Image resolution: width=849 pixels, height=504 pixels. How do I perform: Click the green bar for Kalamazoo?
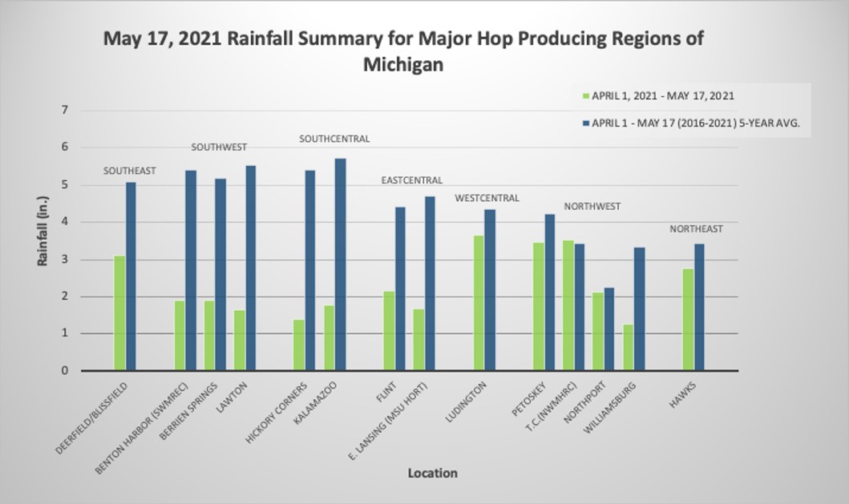[329, 338]
